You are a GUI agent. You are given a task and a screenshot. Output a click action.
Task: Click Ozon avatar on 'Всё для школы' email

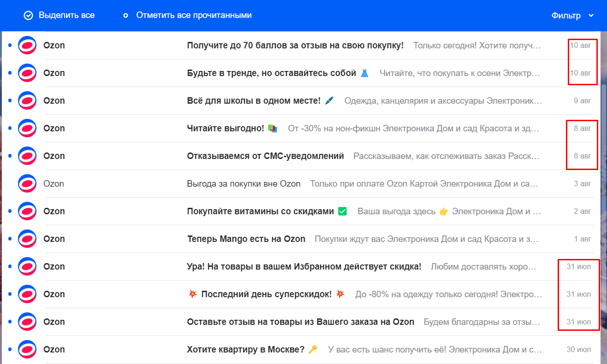(x=27, y=100)
